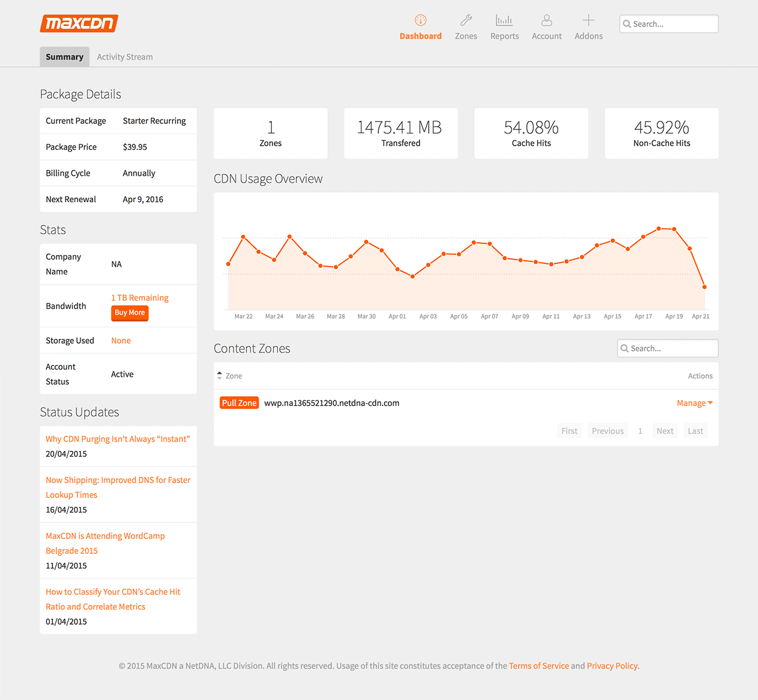Click the Addons plus icon
This screenshot has height=700, width=758.
(588, 20)
